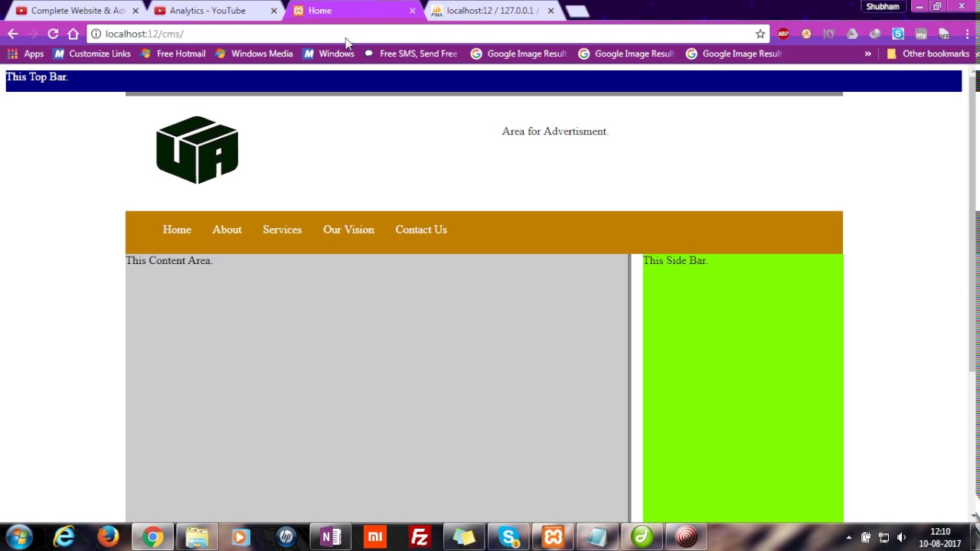The width and height of the screenshot is (980, 551).
Task: Click the UA cube site logo
Action: point(198,150)
